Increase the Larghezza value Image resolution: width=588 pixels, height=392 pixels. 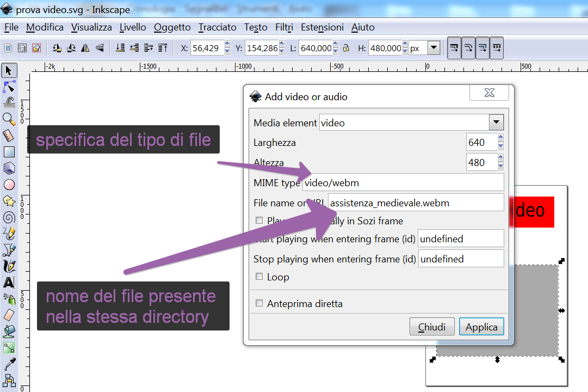tap(501, 137)
